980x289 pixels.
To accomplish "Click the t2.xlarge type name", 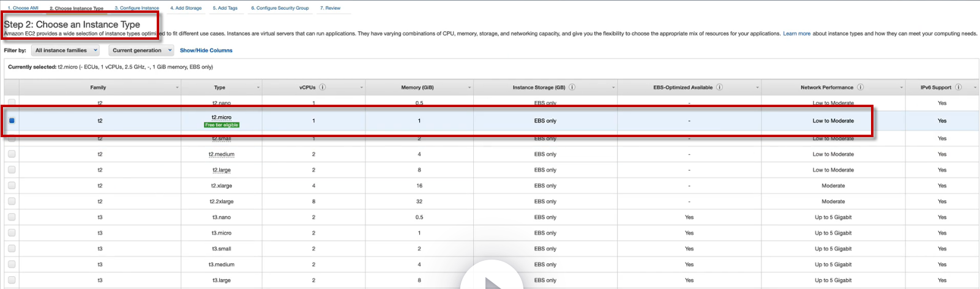I will click(x=222, y=186).
